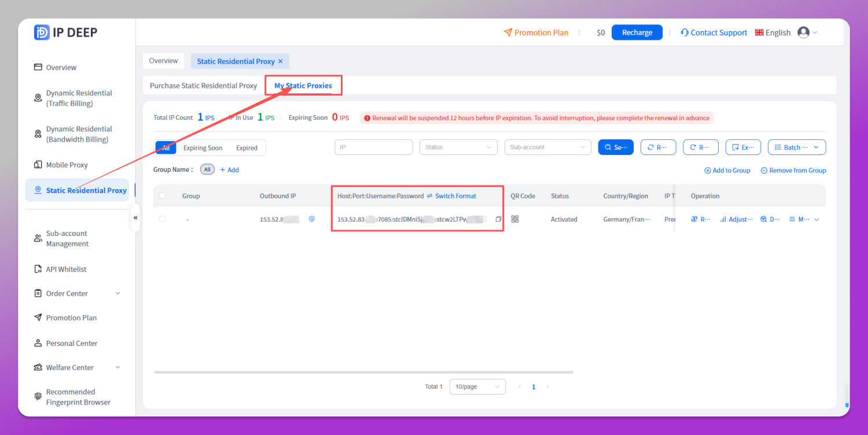
Task: Copy the proxy credentials string
Action: [x=498, y=219]
